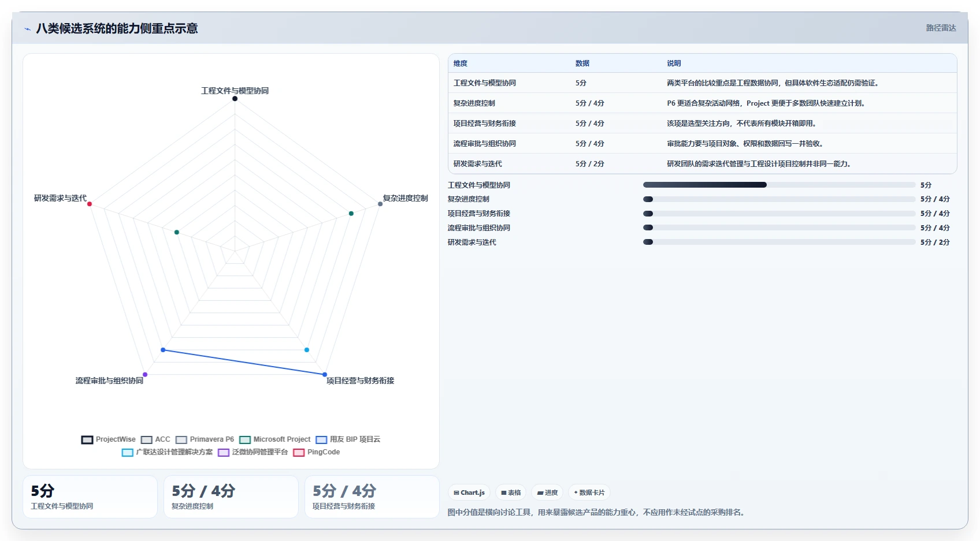Viewport: 980px width, 541px height.
Task: Click the 5分 label beside the first progress bar
Action: tap(926, 185)
